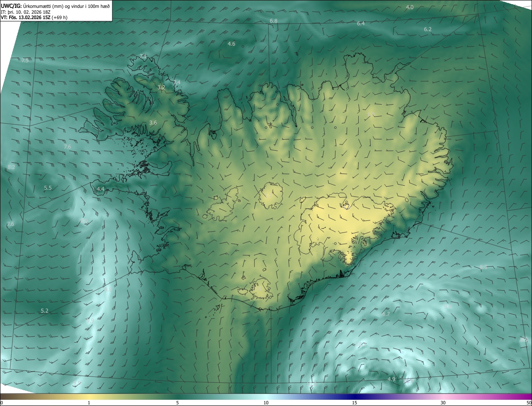
Task: Click the 10 tick on the colour scale
Action: pos(266,403)
